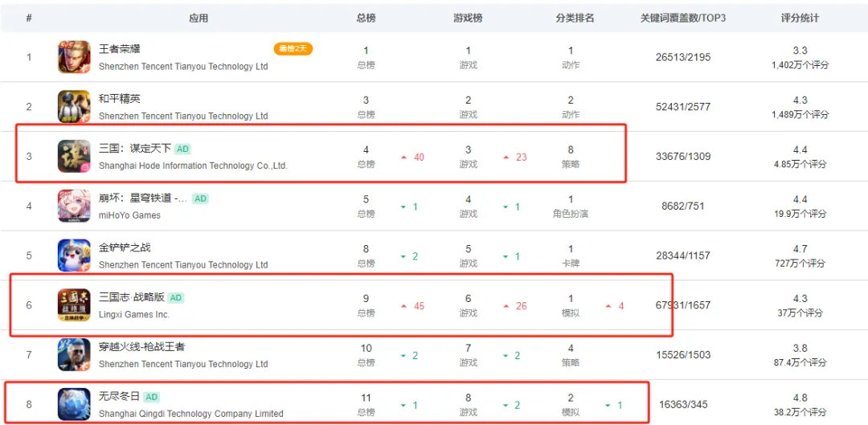
Task: Click the 角色扮演 category label
Action: 571,214
